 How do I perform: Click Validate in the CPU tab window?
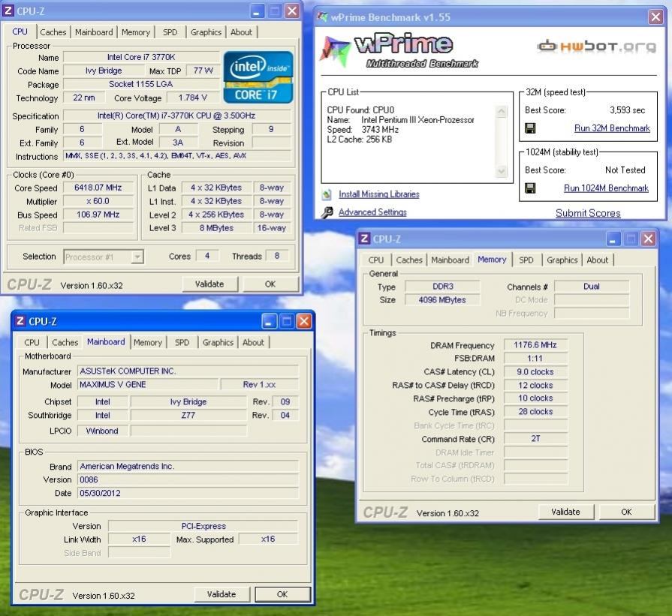[x=209, y=284]
